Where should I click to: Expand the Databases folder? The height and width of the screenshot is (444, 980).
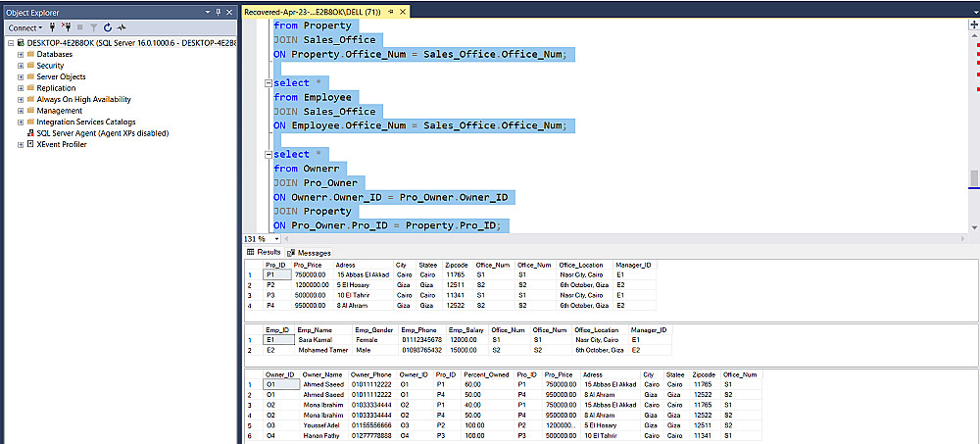pos(21,55)
